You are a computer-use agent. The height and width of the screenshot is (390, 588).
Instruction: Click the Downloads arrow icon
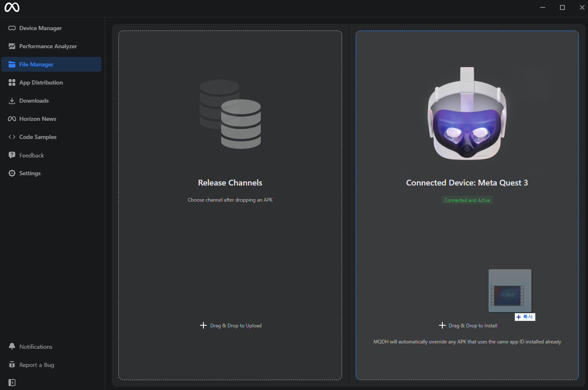pos(12,101)
